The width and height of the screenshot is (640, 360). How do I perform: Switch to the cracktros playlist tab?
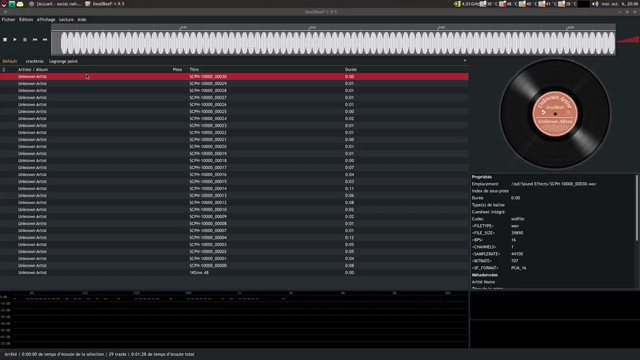[x=34, y=61]
